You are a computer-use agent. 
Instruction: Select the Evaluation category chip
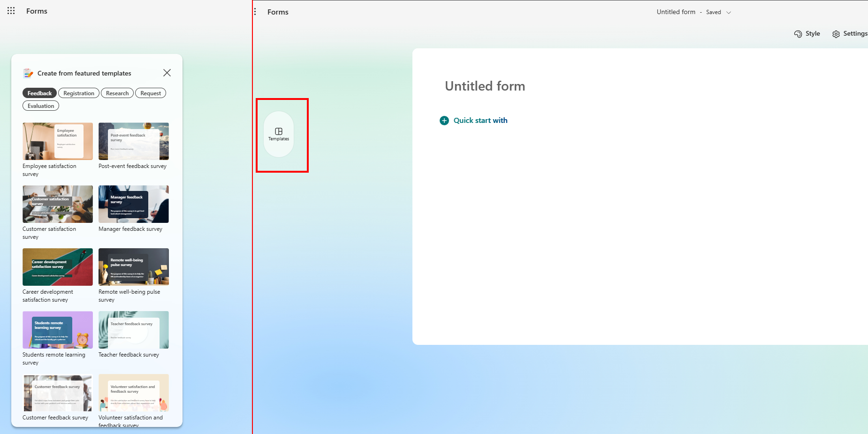pos(41,106)
